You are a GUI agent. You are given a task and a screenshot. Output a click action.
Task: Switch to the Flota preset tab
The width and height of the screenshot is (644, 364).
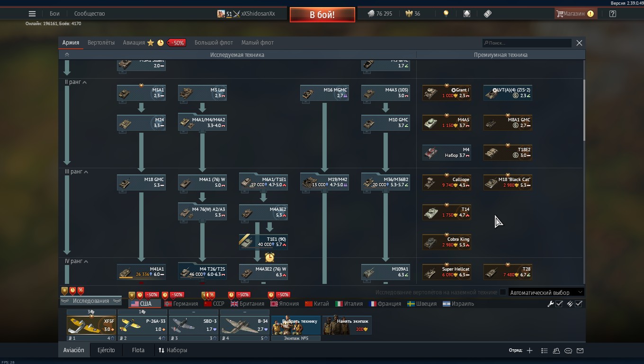(x=138, y=350)
